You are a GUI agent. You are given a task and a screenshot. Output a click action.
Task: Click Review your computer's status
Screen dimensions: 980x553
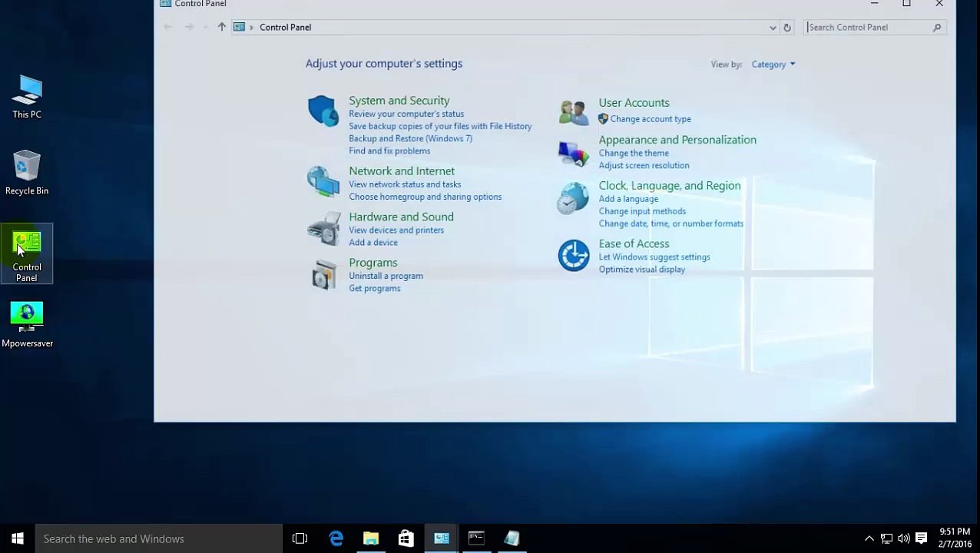(406, 114)
